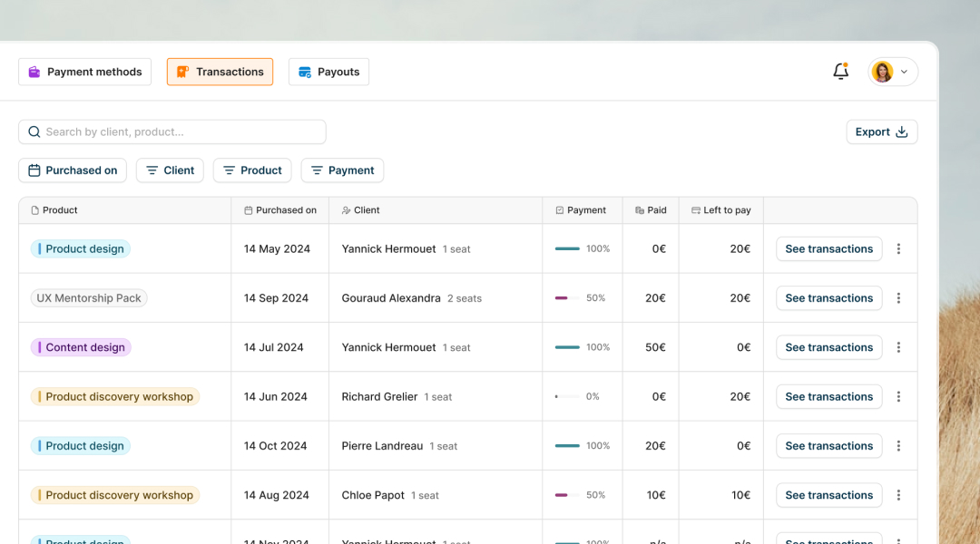Screen dimensions: 980x544
Task: Switch to the Payouts tab
Action: [328, 71]
